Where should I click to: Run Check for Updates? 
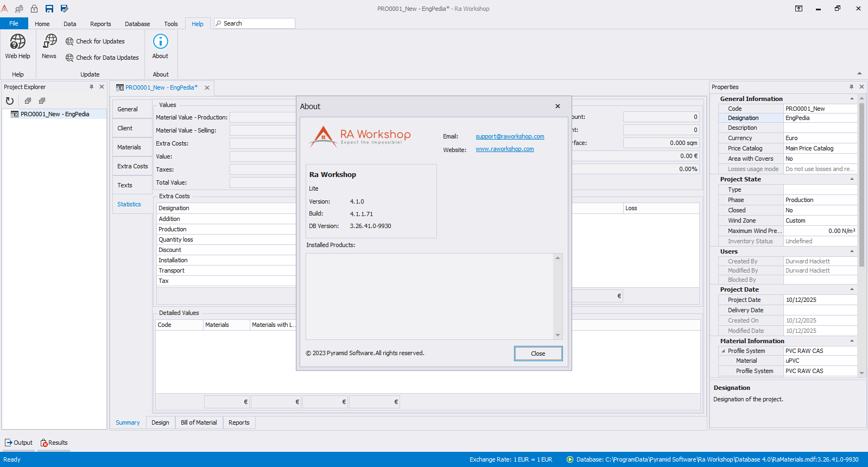(96, 41)
